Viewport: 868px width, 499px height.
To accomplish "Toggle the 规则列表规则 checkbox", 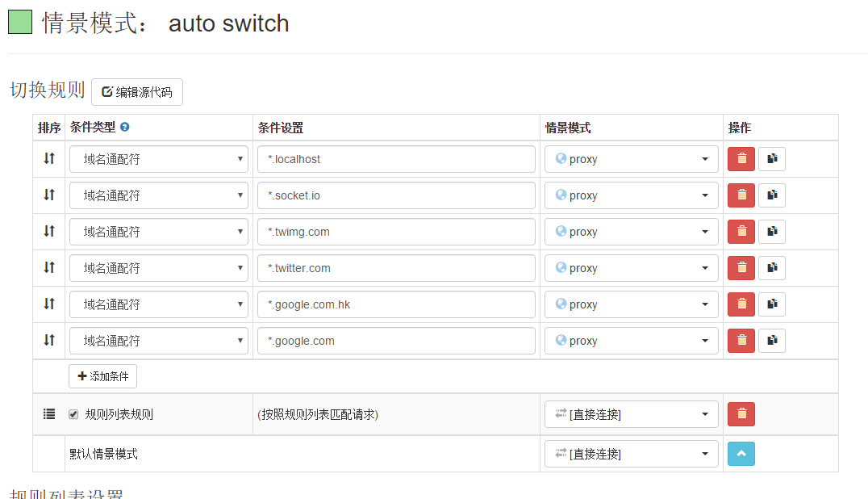I will pos(73,414).
